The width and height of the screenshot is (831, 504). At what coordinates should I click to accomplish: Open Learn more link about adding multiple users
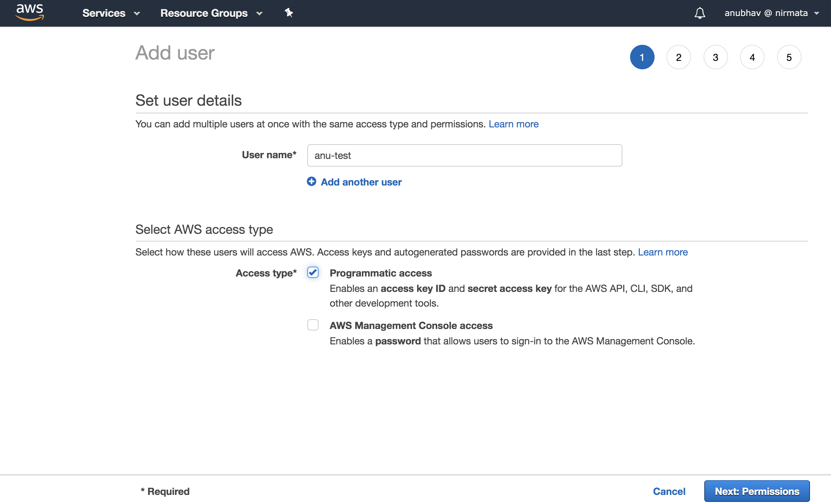click(x=514, y=124)
